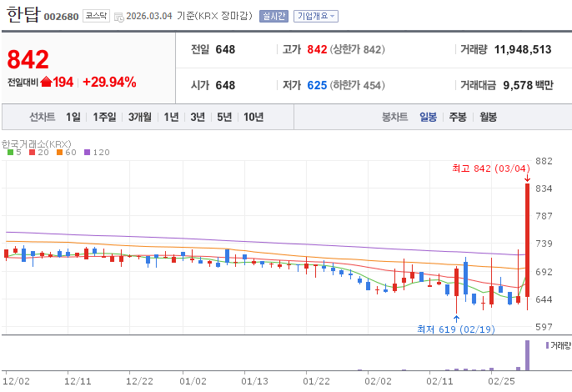Click the purple 거래량 volume legend marker
The height and width of the screenshot is (392, 572).
(x=547, y=345)
